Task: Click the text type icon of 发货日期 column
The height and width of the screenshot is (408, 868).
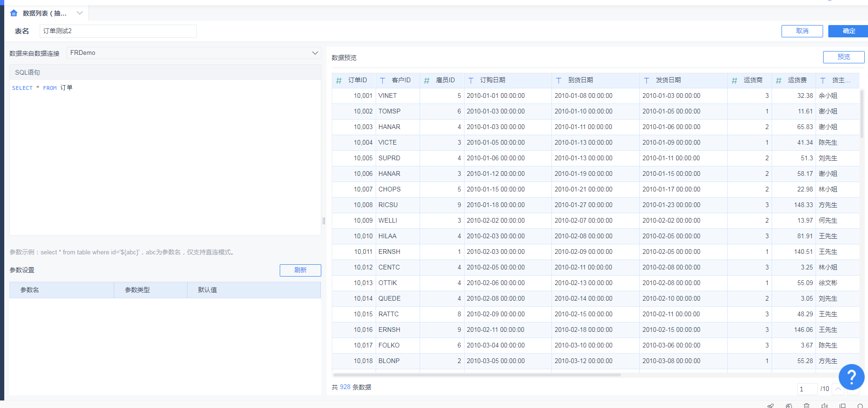Action: point(647,80)
